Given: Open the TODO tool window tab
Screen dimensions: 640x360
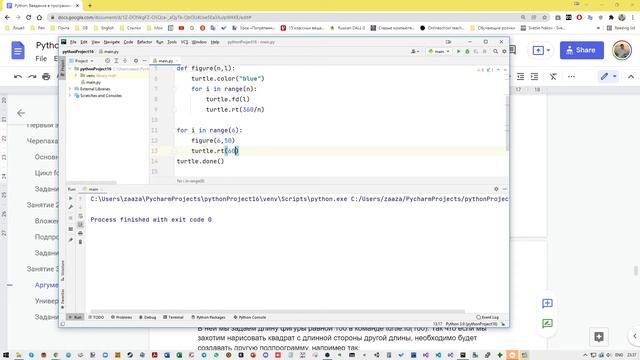Looking at the screenshot, I should (x=96, y=317).
